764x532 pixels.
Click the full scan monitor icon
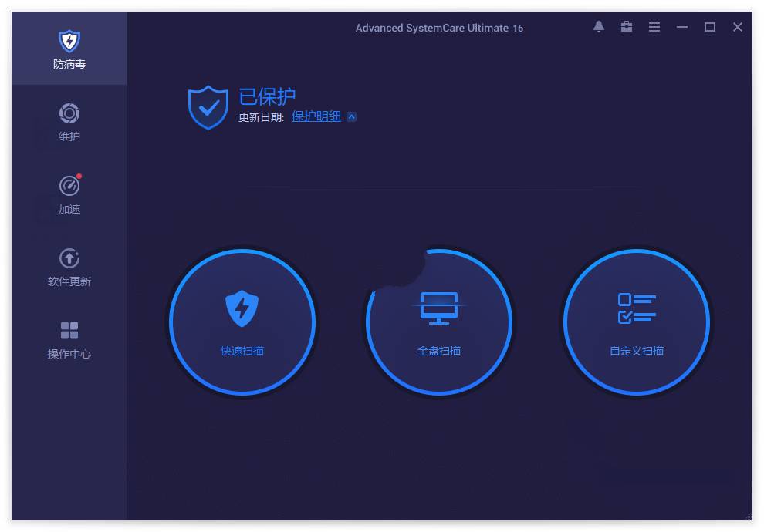coord(439,308)
